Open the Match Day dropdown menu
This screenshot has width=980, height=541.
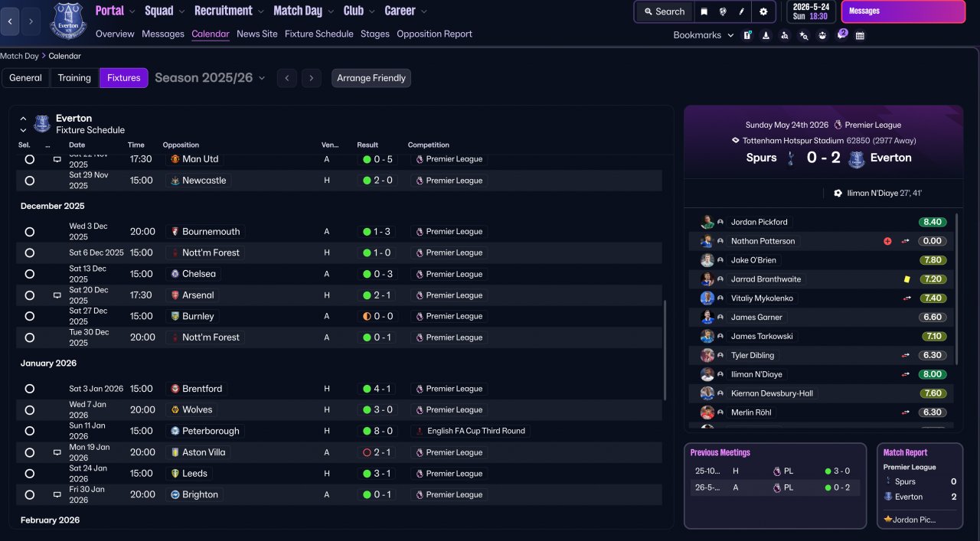(x=304, y=11)
